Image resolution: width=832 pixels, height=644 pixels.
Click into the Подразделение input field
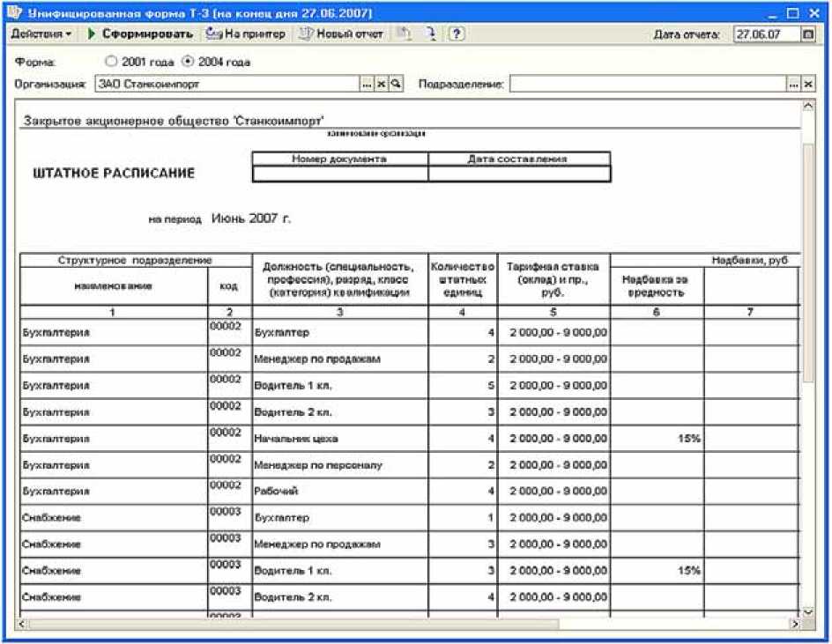pyautogui.click(x=647, y=84)
